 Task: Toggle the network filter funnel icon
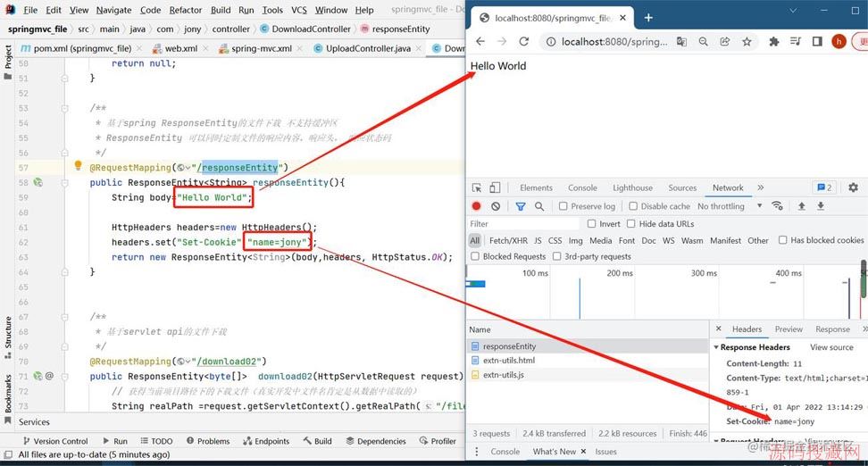pyautogui.click(x=521, y=206)
